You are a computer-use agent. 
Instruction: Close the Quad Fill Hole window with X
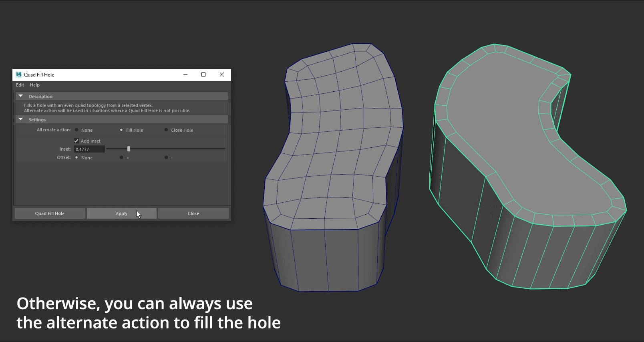(x=222, y=74)
